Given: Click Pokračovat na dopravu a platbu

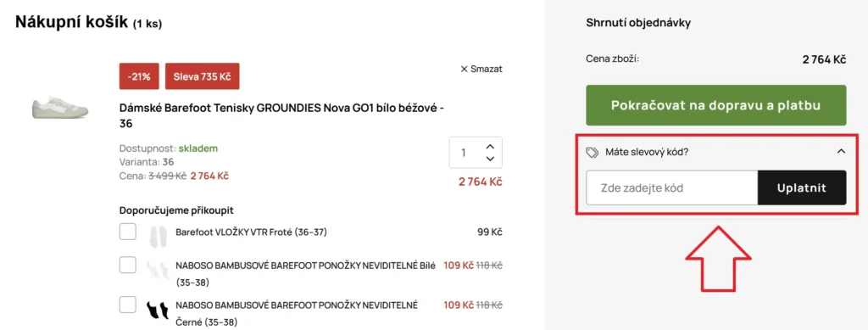Looking at the screenshot, I should point(715,105).
